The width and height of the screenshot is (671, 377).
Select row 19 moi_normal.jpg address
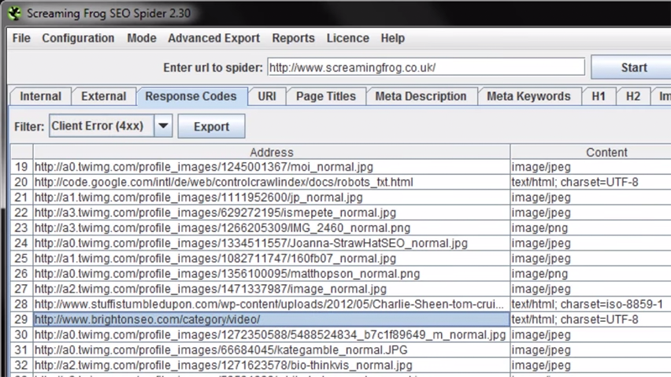[x=271, y=167]
